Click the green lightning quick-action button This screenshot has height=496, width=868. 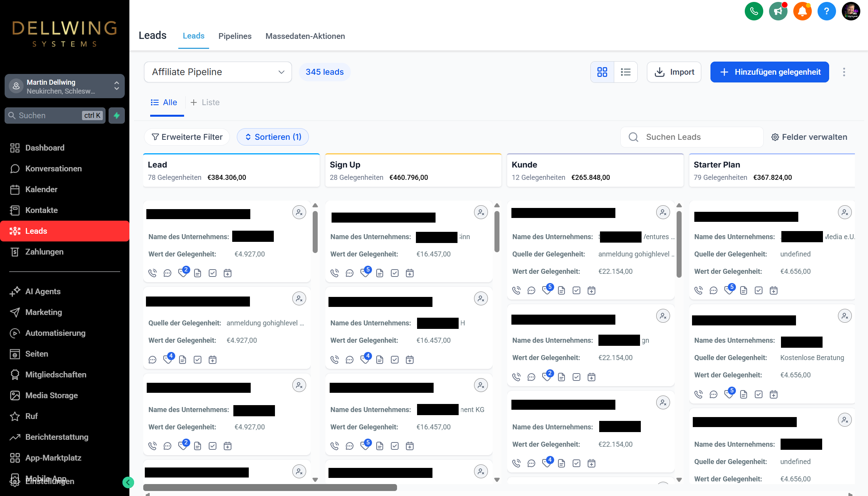pyautogui.click(x=117, y=116)
